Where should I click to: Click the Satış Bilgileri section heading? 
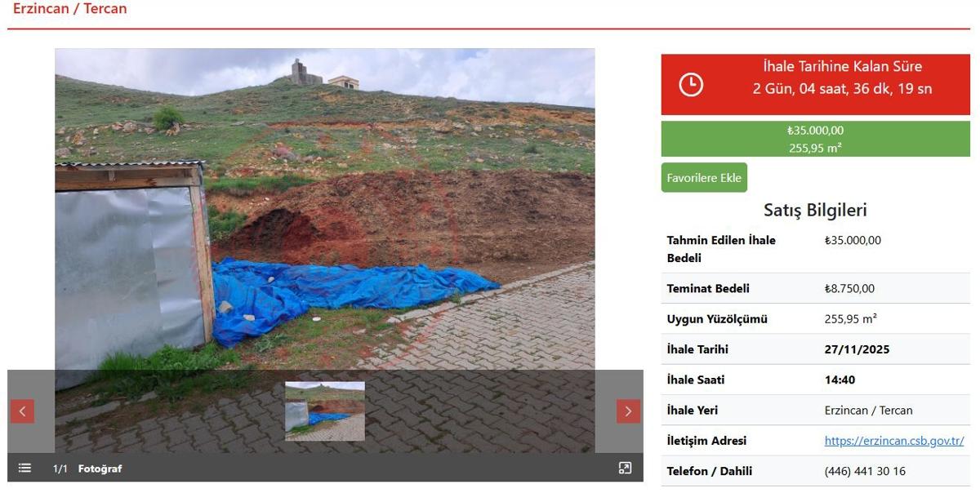click(x=815, y=210)
